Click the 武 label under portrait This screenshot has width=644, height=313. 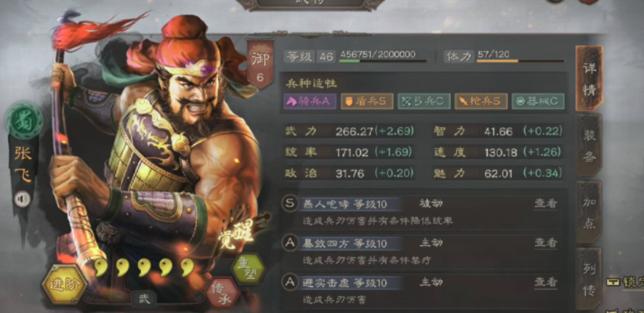[x=144, y=298]
